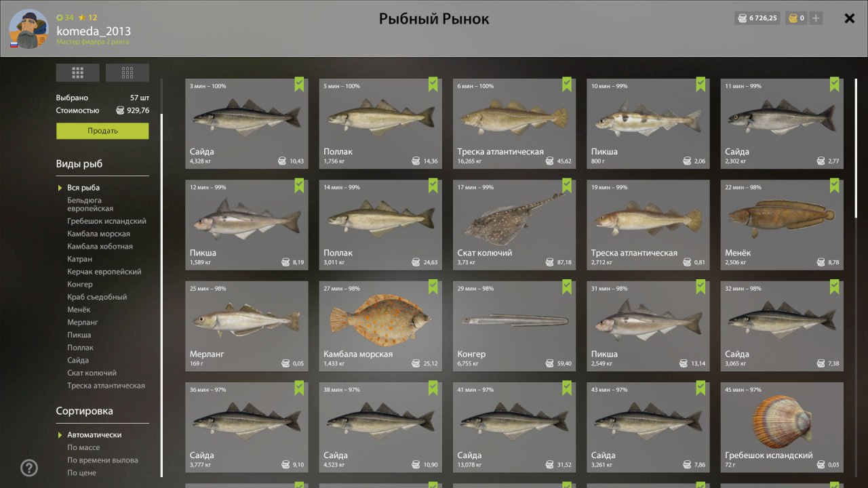Click the Продать sell button

point(102,131)
